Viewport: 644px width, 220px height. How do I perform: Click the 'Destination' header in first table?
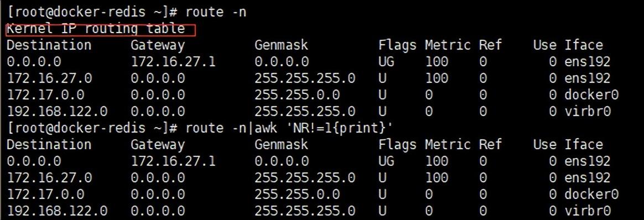click(x=49, y=45)
